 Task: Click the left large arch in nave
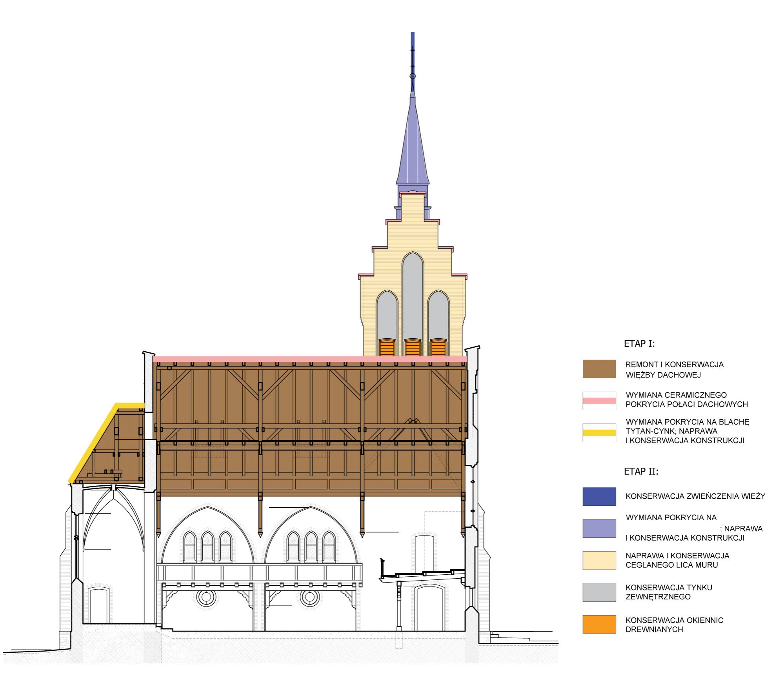pos(208,535)
